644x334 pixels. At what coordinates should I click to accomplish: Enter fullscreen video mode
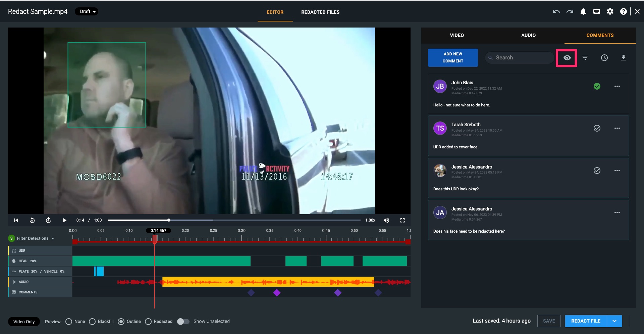pos(402,220)
